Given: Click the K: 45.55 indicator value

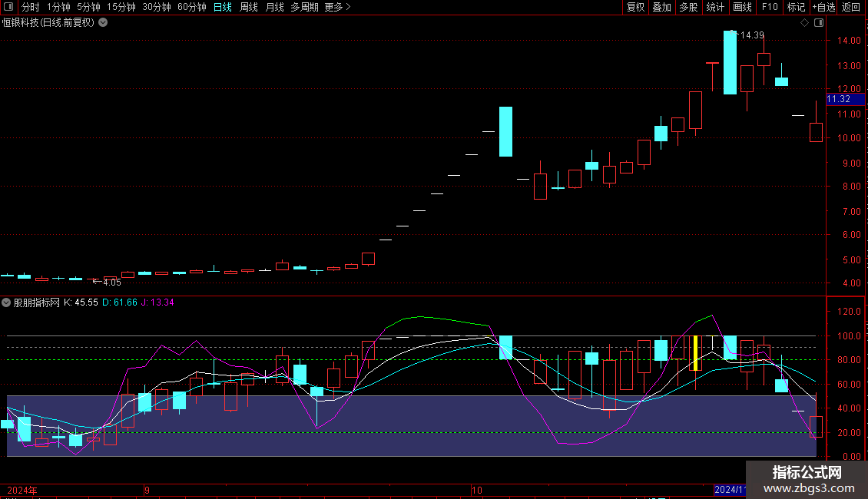Looking at the screenshot, I should point(81,302).
